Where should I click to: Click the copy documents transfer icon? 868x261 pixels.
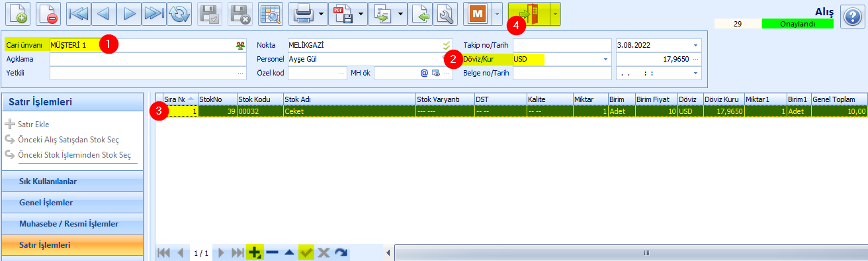[x=383, y=13]
